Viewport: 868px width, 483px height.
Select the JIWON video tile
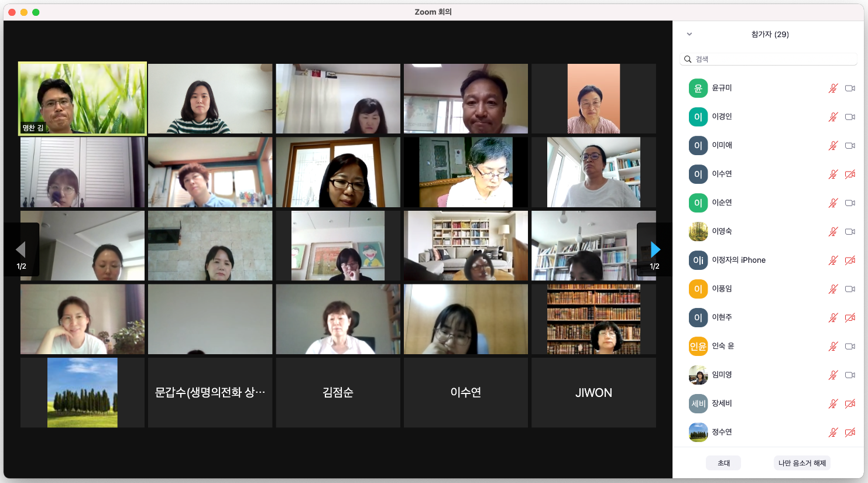coord(593,392)
